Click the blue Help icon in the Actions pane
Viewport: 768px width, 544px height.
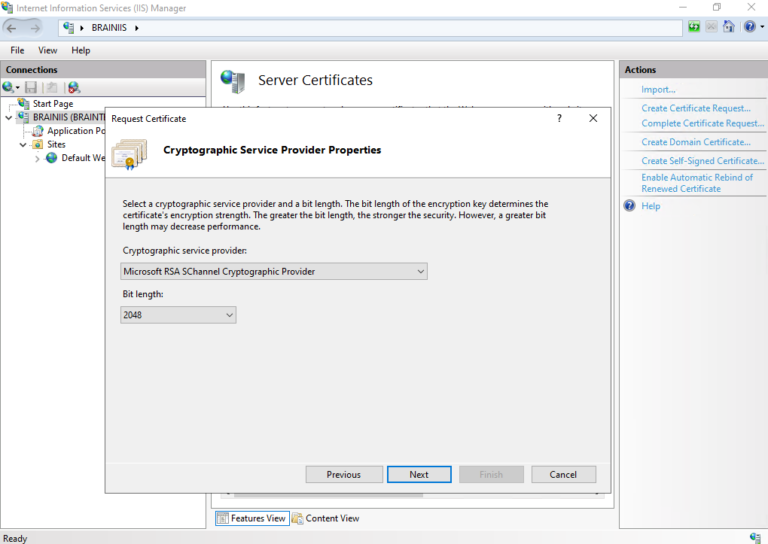(x=629, y=206)
